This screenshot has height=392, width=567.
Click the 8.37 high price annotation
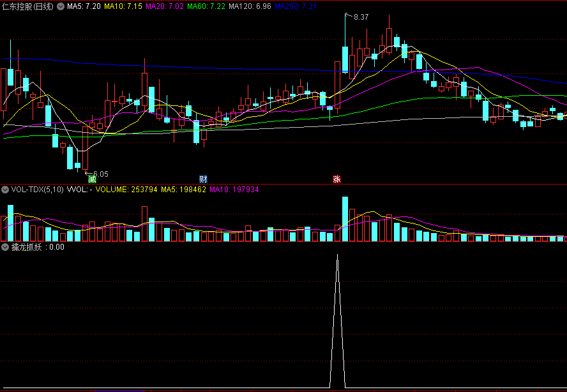(361, 17)
